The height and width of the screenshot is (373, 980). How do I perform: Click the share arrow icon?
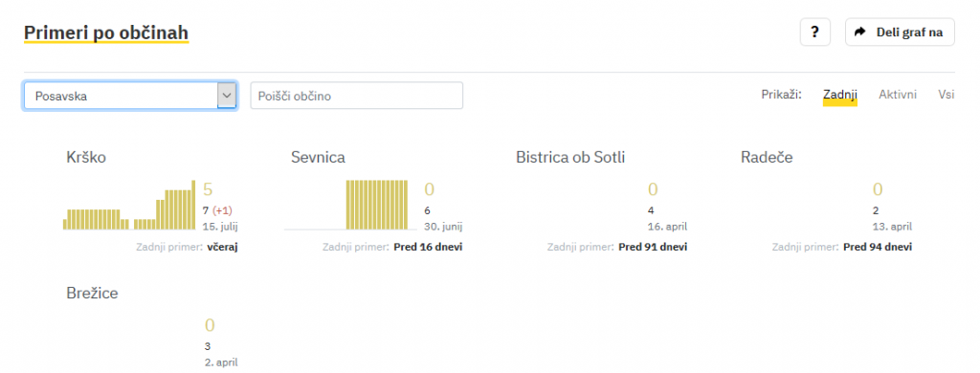tap(860, 32)
